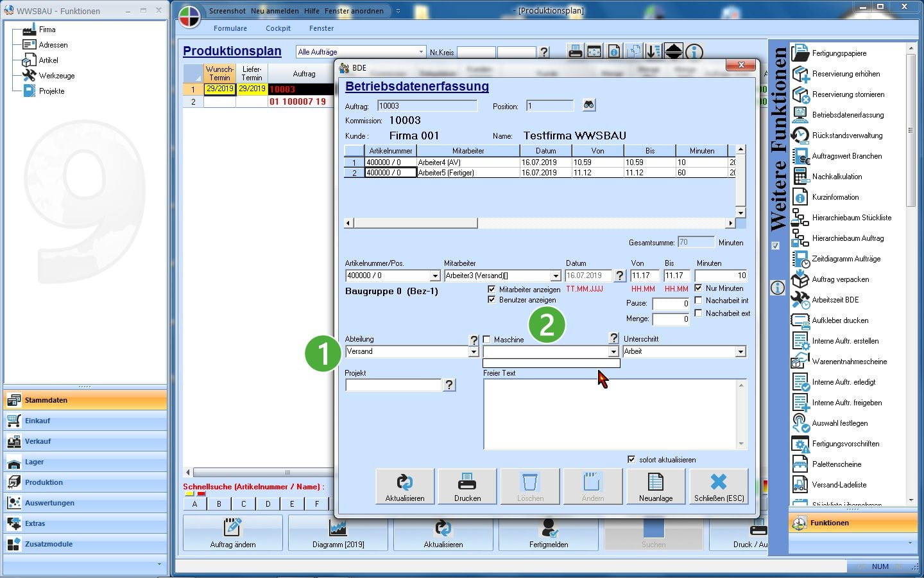Open the Maschine selection dropdown
This screenshot has width=924, height=578.
(613, 351)
